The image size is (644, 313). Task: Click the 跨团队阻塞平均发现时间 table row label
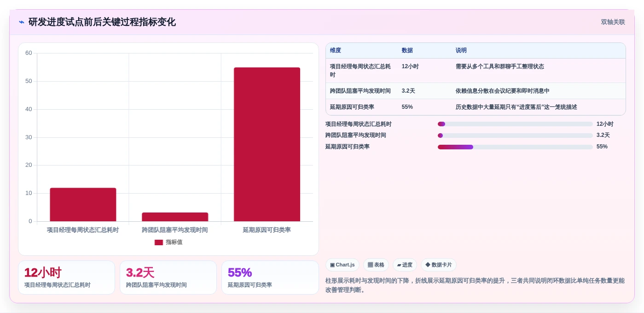(360, 91)
